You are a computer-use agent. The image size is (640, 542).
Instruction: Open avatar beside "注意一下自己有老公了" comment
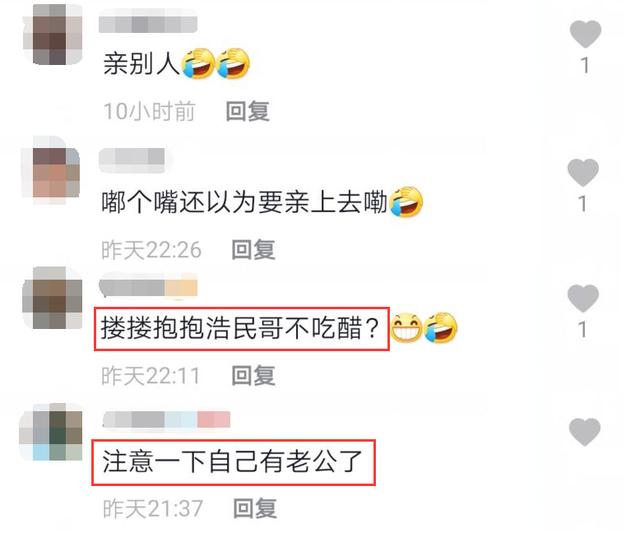tap(51, 432)
